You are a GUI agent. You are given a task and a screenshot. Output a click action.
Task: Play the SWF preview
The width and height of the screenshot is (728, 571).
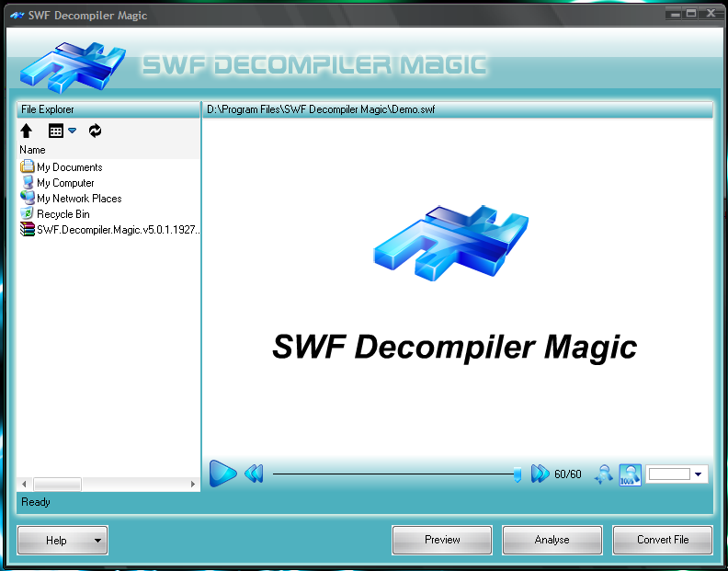222,474
